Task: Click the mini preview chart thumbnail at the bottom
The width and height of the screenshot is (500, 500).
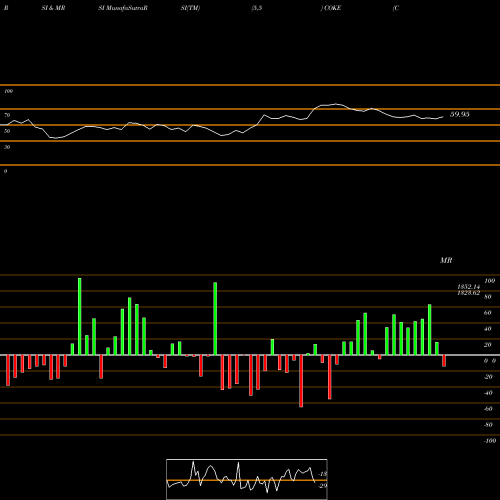Action: click(247, 479)
